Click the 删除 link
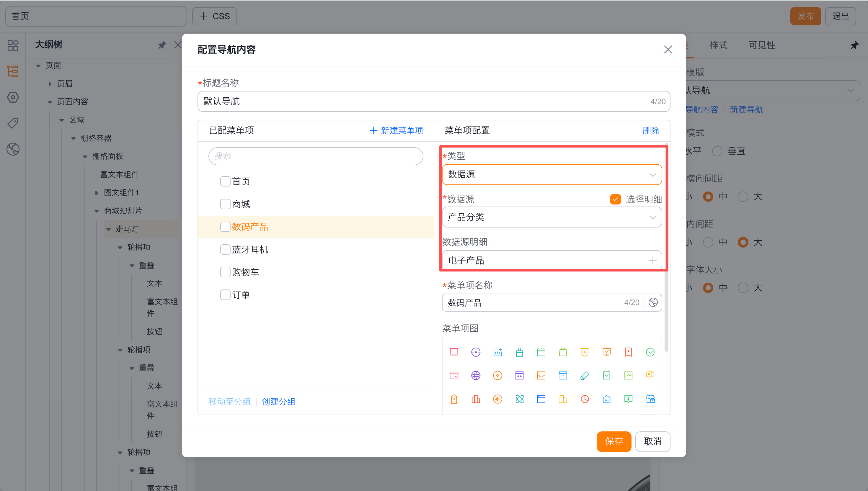The height and width of the screenshot is (491, 868). (650, 130)
